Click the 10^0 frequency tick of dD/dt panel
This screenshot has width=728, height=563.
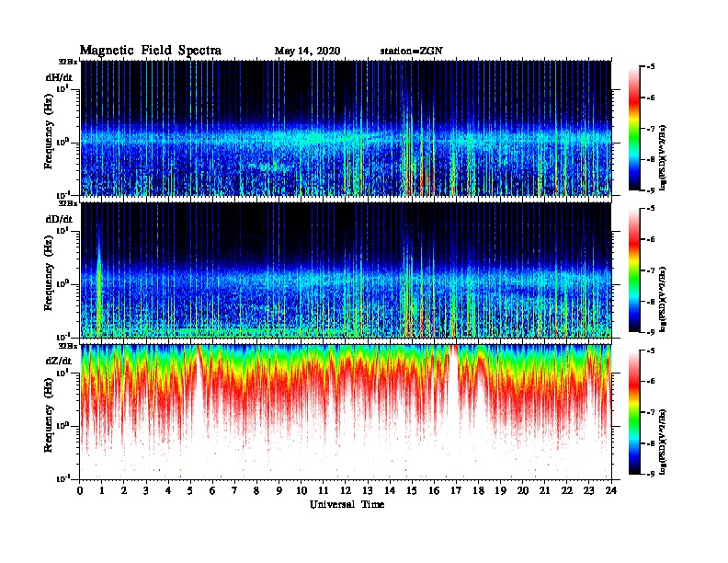coord(63,283)
